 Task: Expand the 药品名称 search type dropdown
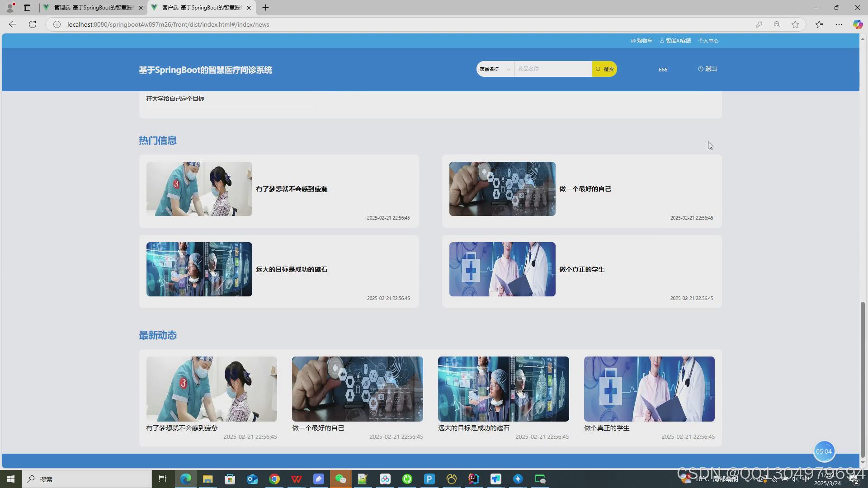click(x=495, y=69)
